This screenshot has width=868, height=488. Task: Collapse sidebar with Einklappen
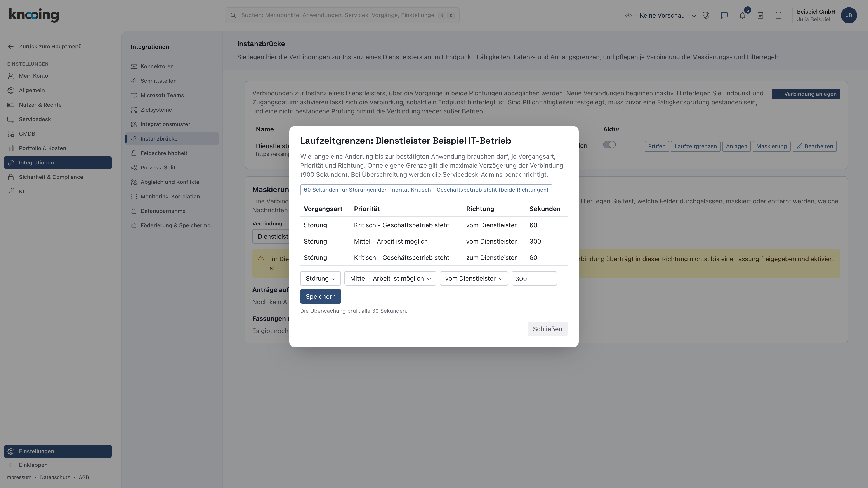coord(58,465)
